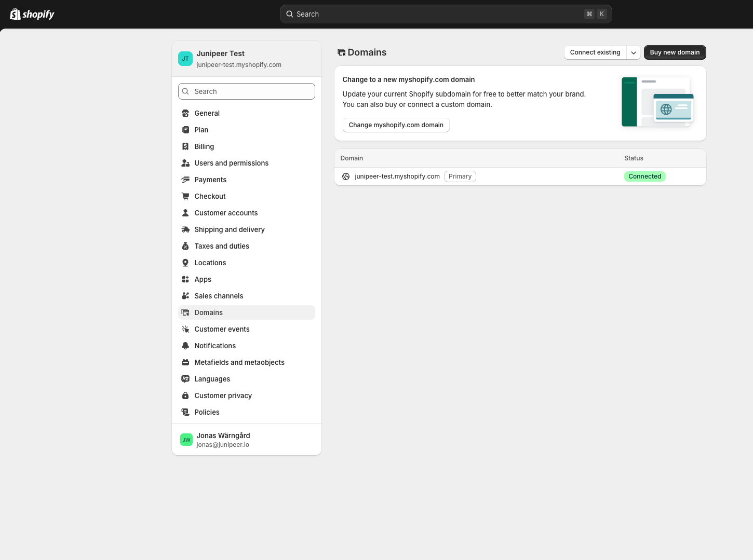Open the Languages settings page

[x=247, y=379]
